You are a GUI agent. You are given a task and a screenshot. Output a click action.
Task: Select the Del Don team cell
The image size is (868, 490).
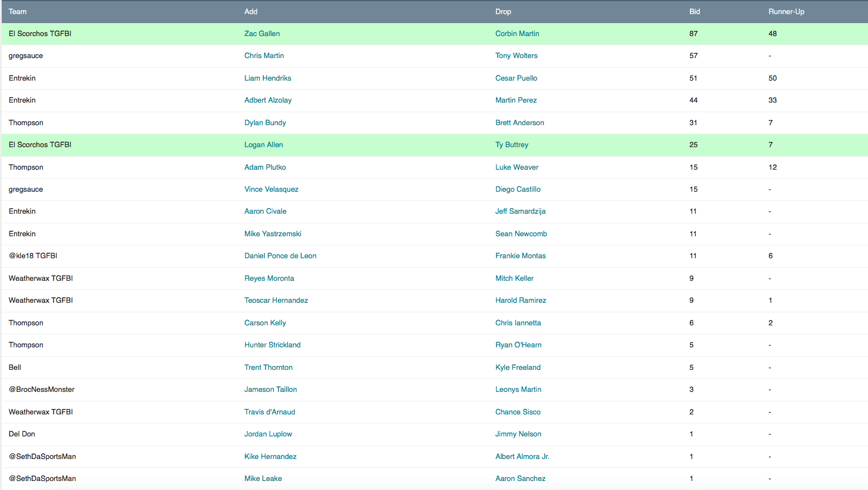22,434
